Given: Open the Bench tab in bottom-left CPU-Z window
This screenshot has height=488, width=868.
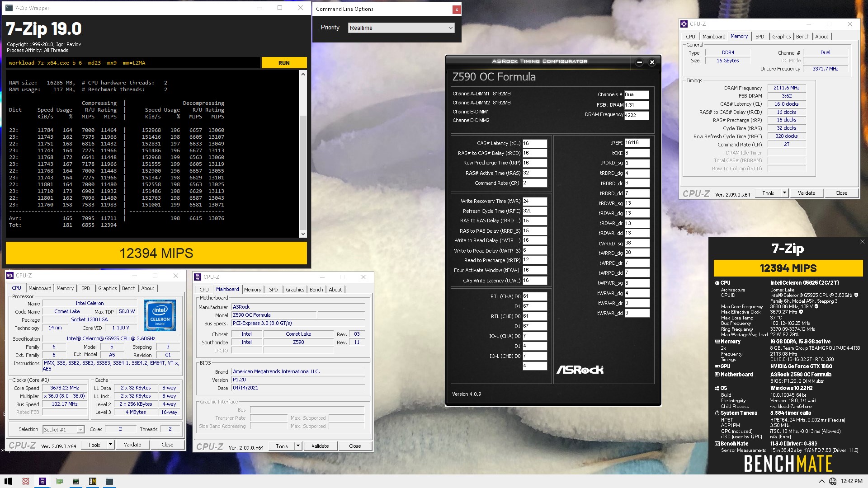Looking at the screenshot, I should (x=128, y=288).
